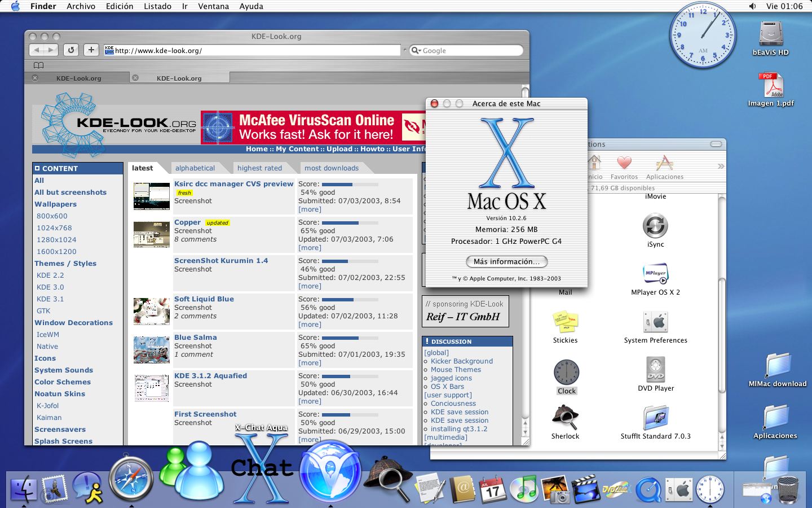Screen dimensions: 812x508
Task: Open the Trash in the Dock
Action: (788, 490)
